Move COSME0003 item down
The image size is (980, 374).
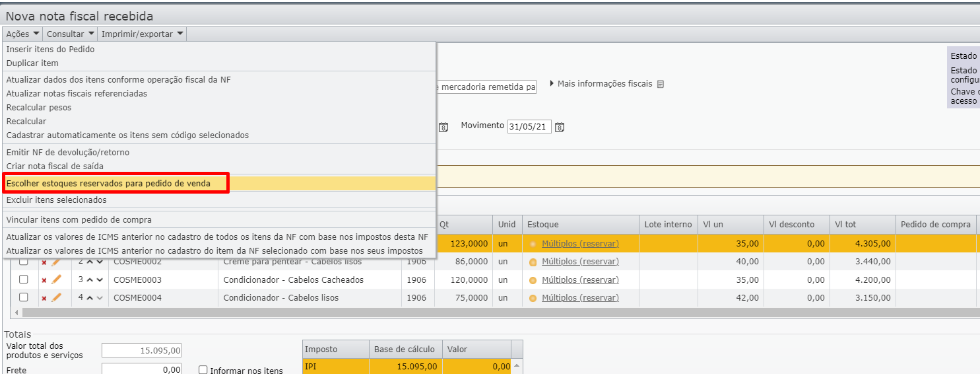(x=100, y=280)
